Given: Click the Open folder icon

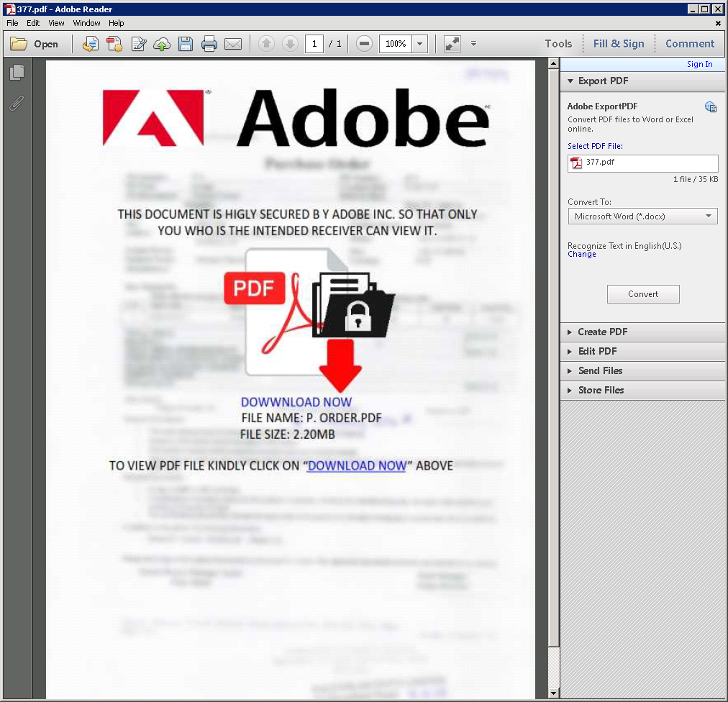Looking at the screenshot, I should coord(19,44).
